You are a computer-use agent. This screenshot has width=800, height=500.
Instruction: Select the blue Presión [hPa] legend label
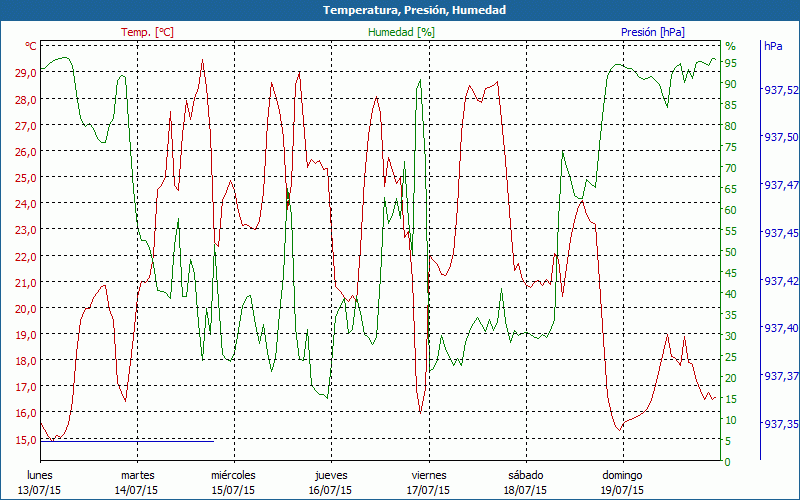(652, 32)
